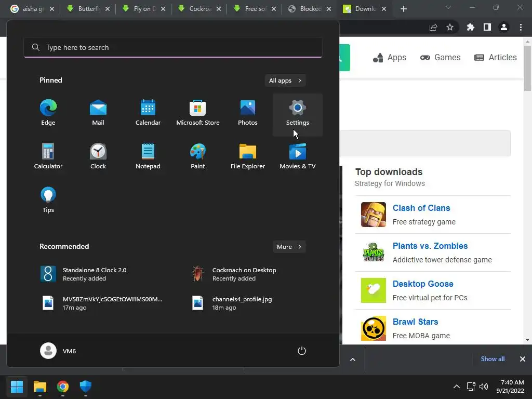Switch to the Cockroa browser tab

click(199, 9)
